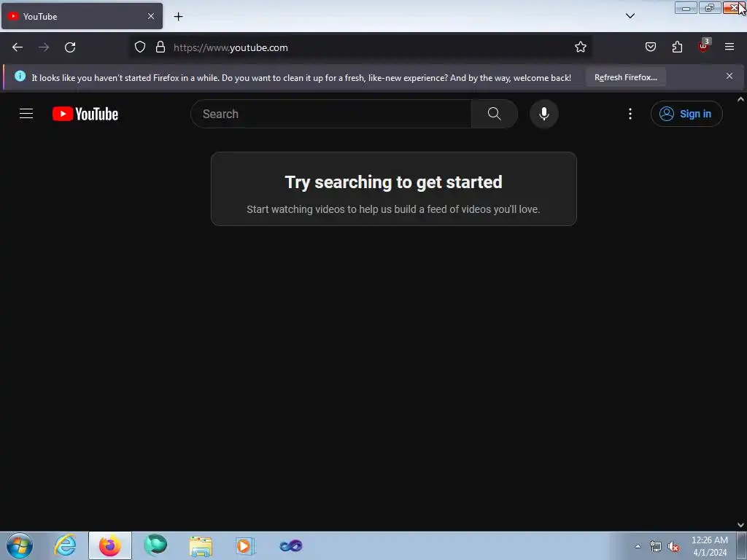Expand the list all tabs chevron
Screen dimensions: 747x560
click(630, 16)
